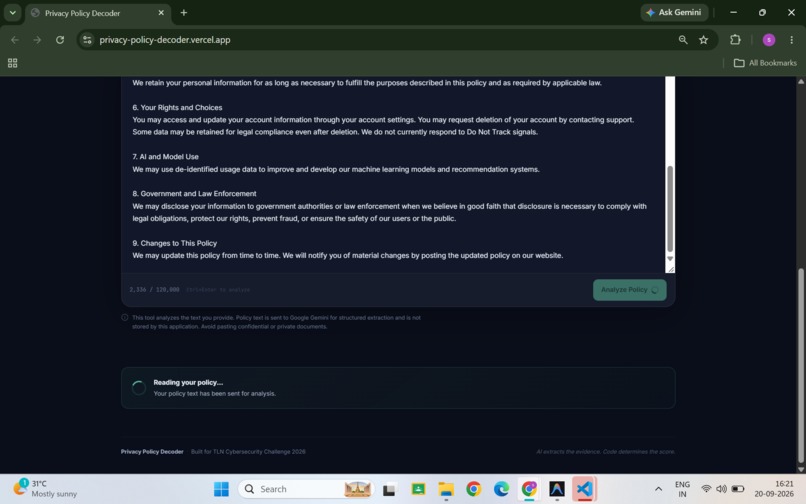The width and height of the screenshot is (806, 504).
Task: Click the taskbar Search box
Action: [306, 489]
